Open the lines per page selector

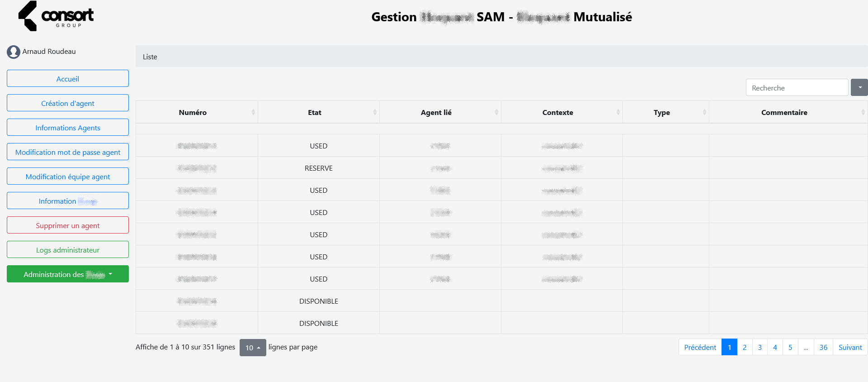[x=253, y=348]
